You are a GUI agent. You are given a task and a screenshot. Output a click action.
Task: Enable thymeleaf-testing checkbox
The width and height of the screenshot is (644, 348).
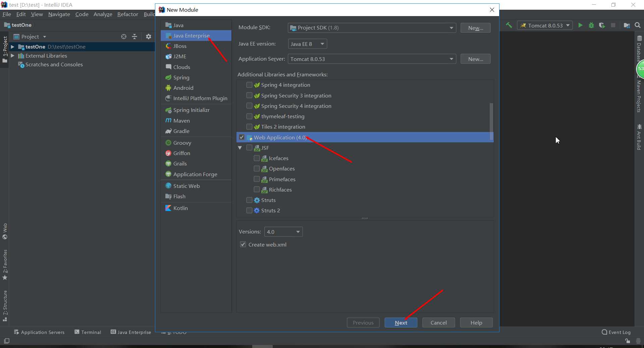tap(249, 116)
